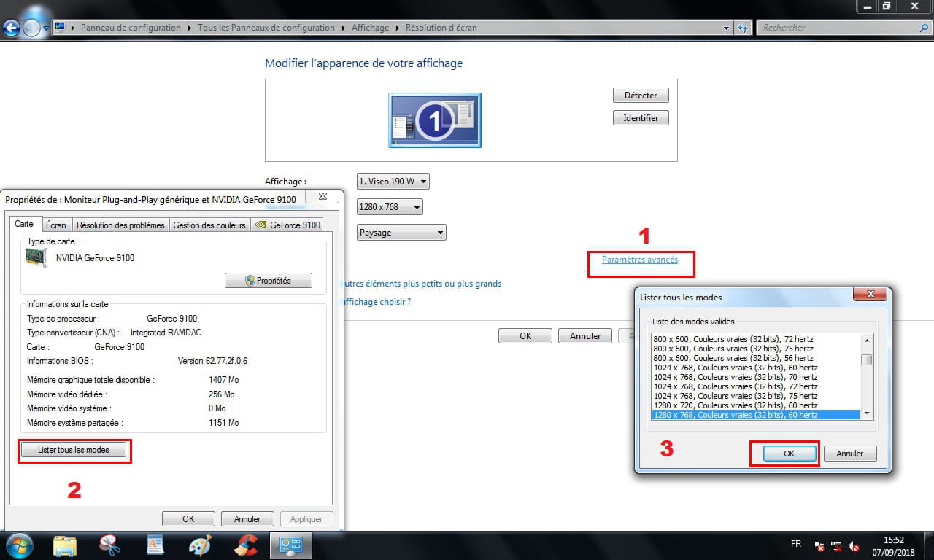
Task: Switch to Résolution des problèmes tab
Action: point(120,225)
